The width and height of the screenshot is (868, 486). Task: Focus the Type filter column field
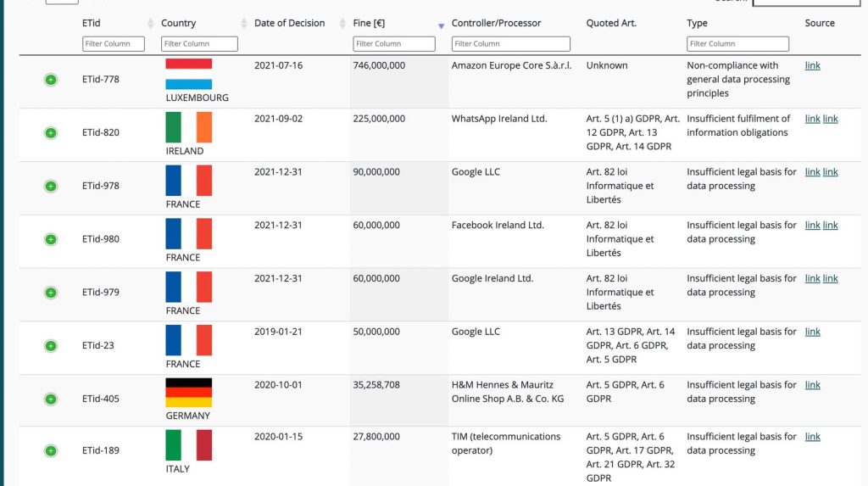[738, 44]
